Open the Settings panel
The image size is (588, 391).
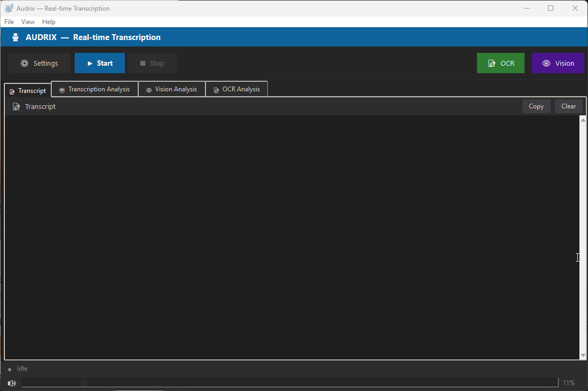39,63
